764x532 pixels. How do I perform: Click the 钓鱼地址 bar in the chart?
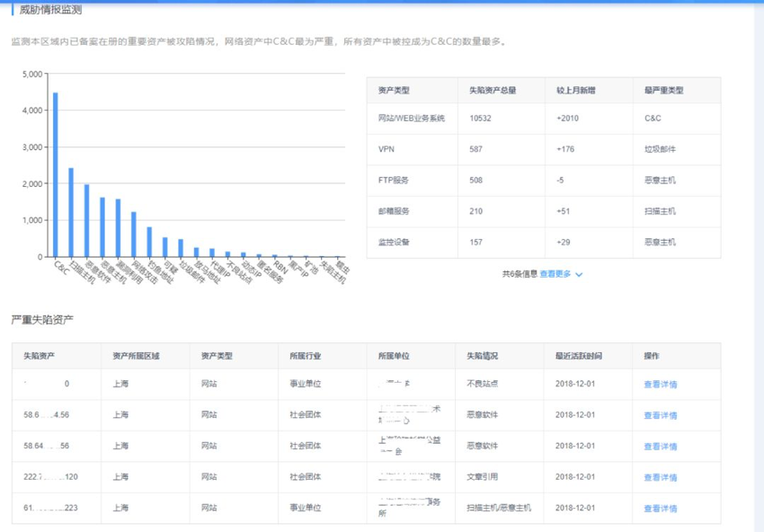pos(149,242)
